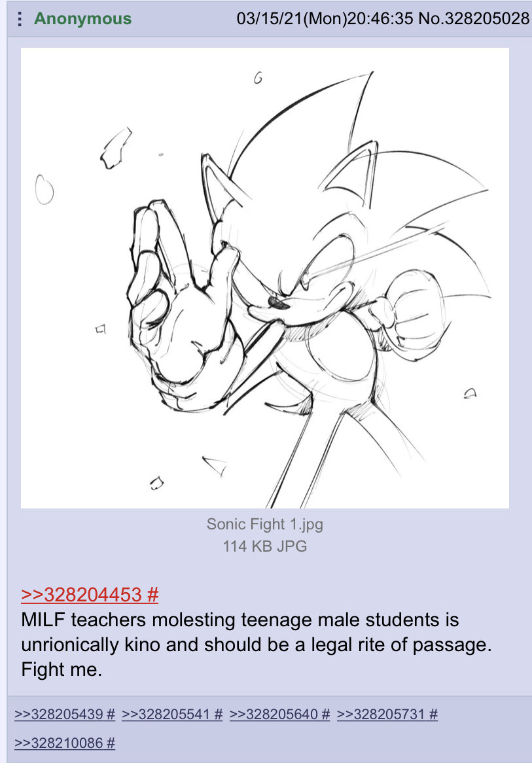
Task: Click the 114 KB JPG file info
Action: coord(265,546)
